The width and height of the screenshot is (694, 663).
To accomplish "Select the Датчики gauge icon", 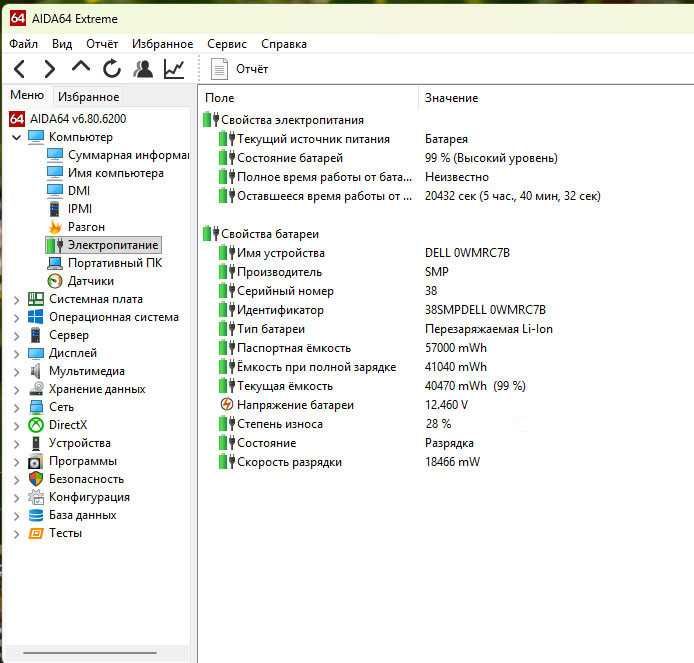I will coord(55,281).
